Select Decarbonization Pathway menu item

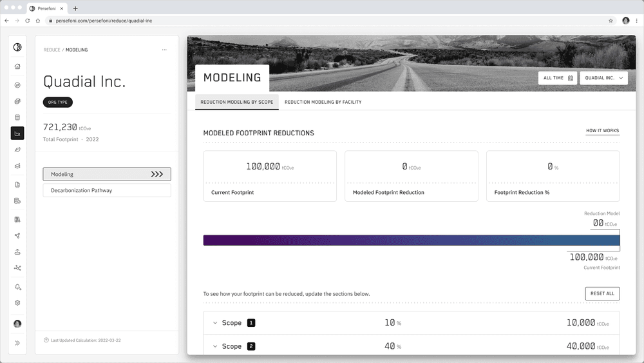click(x=107, y=190)
